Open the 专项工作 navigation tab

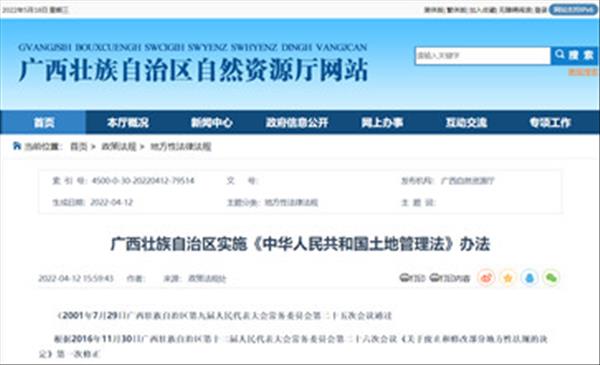(550, 122)
